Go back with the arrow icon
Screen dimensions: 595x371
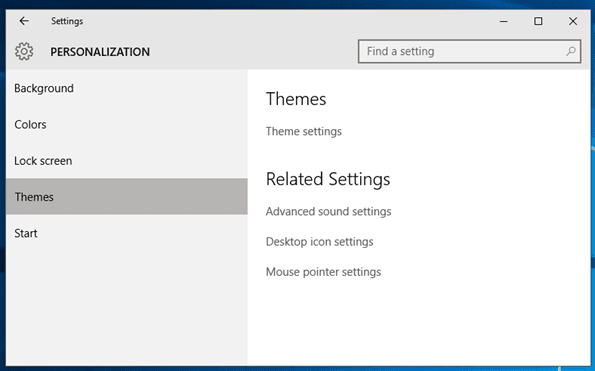click(x=24, y=21)
